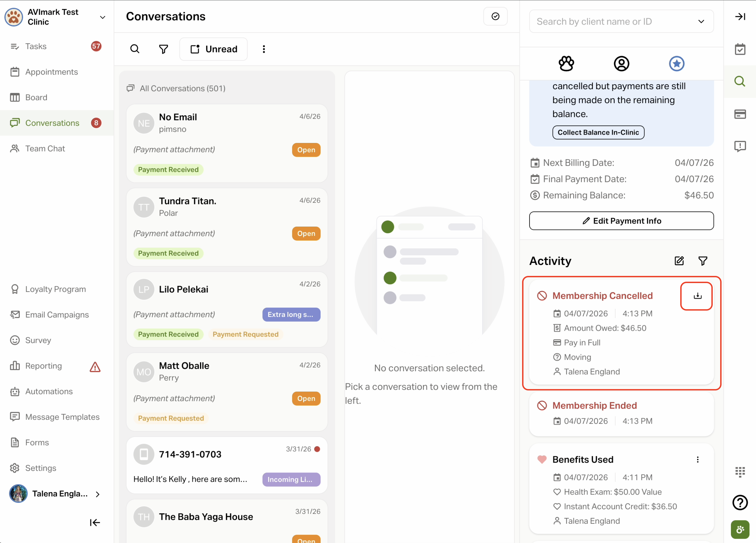
Task: Click the mark-all-done checkmark circle button
Action: point(495,16)
